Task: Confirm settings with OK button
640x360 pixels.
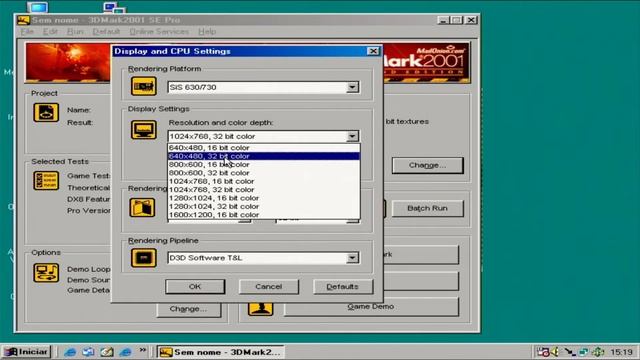Action: point(195,287)
